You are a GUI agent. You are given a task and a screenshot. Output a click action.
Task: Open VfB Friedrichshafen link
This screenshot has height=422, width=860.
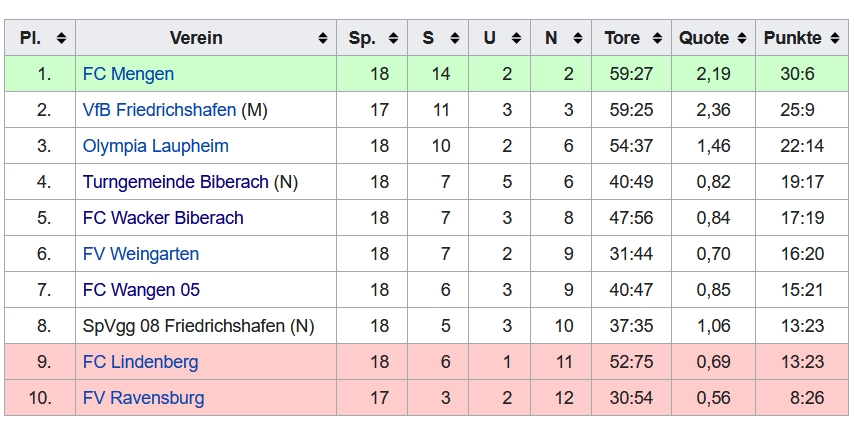click(x=159, y=110)
